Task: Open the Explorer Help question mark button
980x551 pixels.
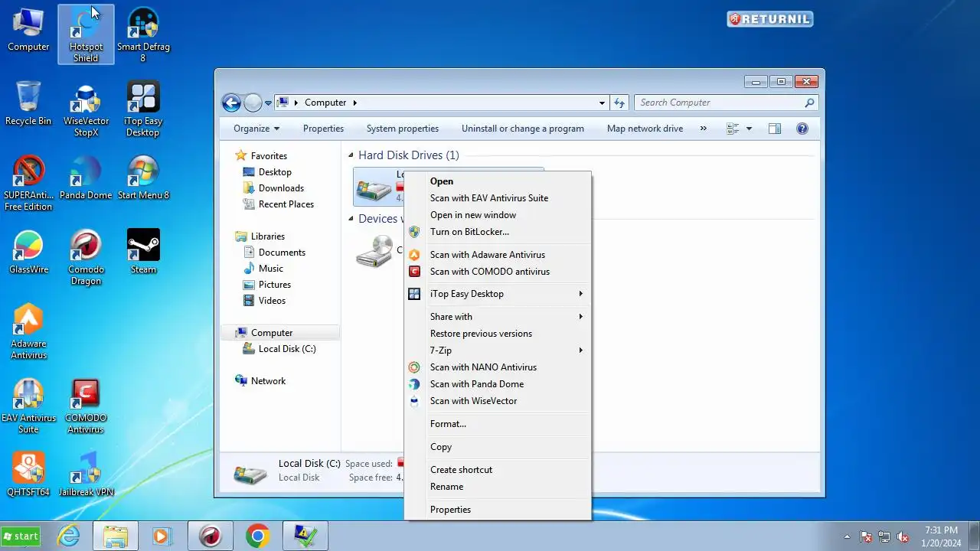Action: pyautogui.click(x=802, y=129)
